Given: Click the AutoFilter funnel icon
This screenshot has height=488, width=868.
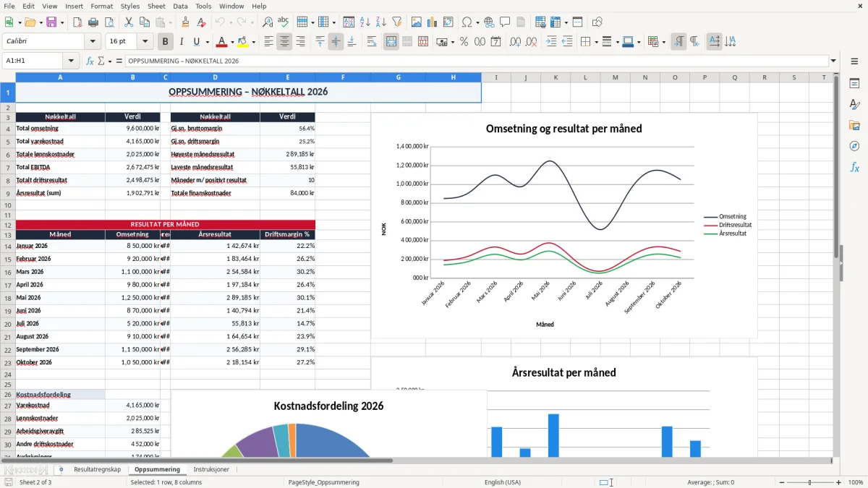Looking at the screenshot, I should click(396, 22).
